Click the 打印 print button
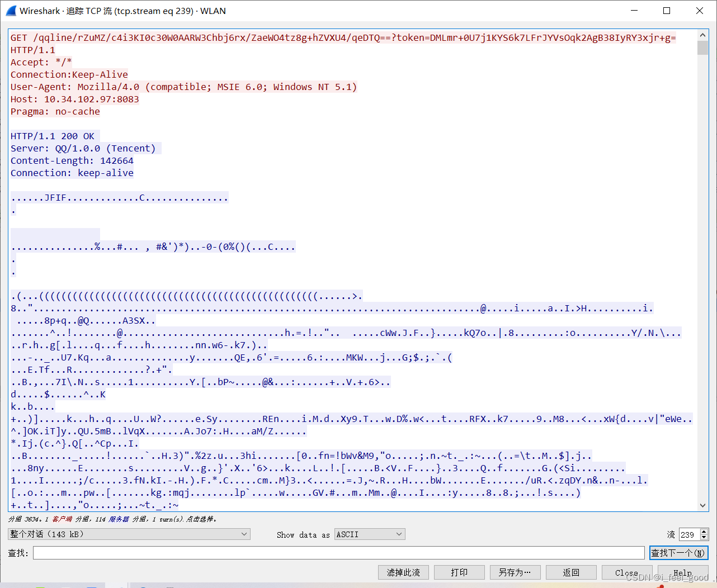 point(459,572)
